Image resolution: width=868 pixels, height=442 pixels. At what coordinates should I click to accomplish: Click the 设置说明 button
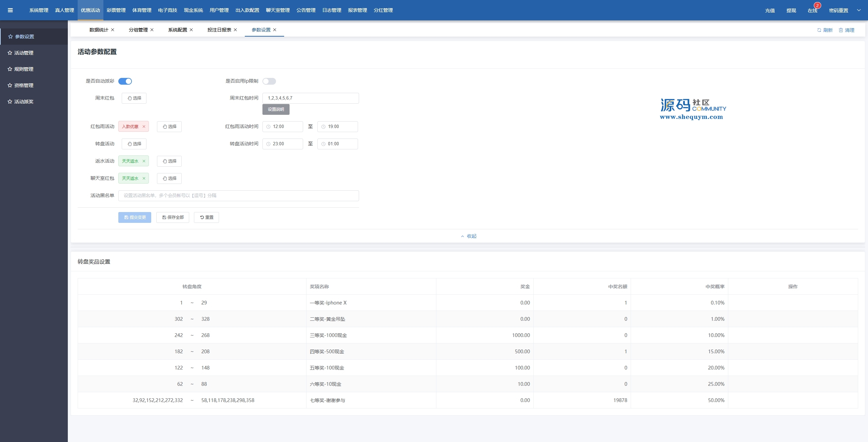point(276,109)
